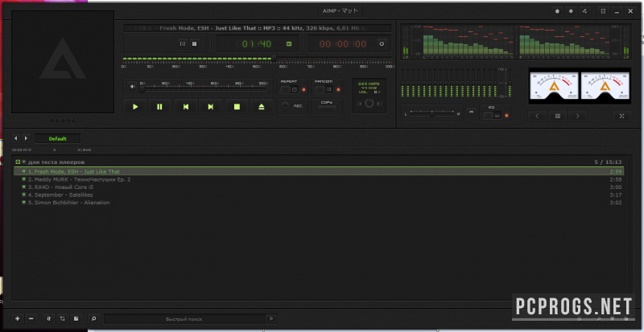Viewport: 644px width, 332px height.
Task: Click the album art placeholder
Action: [63, 62]
